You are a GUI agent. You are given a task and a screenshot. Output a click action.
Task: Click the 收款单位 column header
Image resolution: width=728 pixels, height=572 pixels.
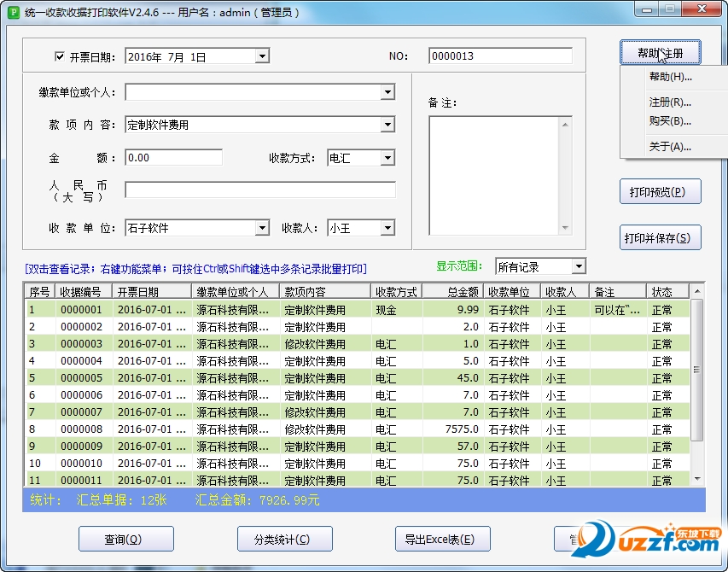pos(511,292)
